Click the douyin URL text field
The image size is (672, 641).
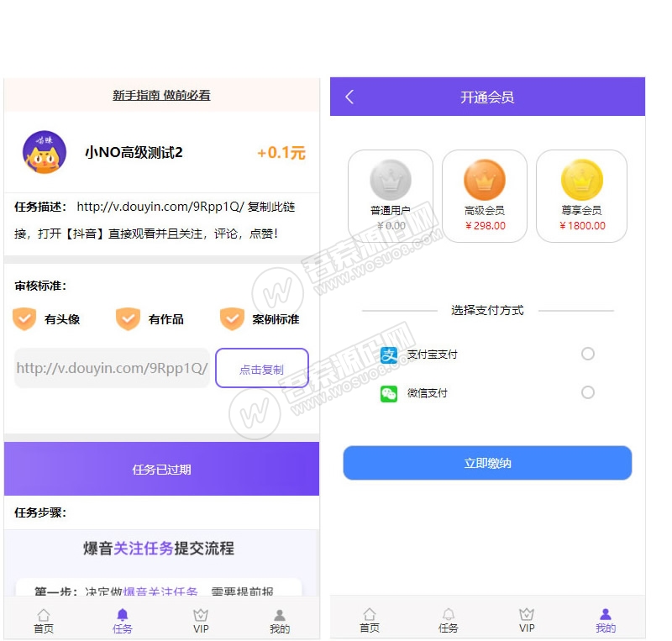(112, 368)
